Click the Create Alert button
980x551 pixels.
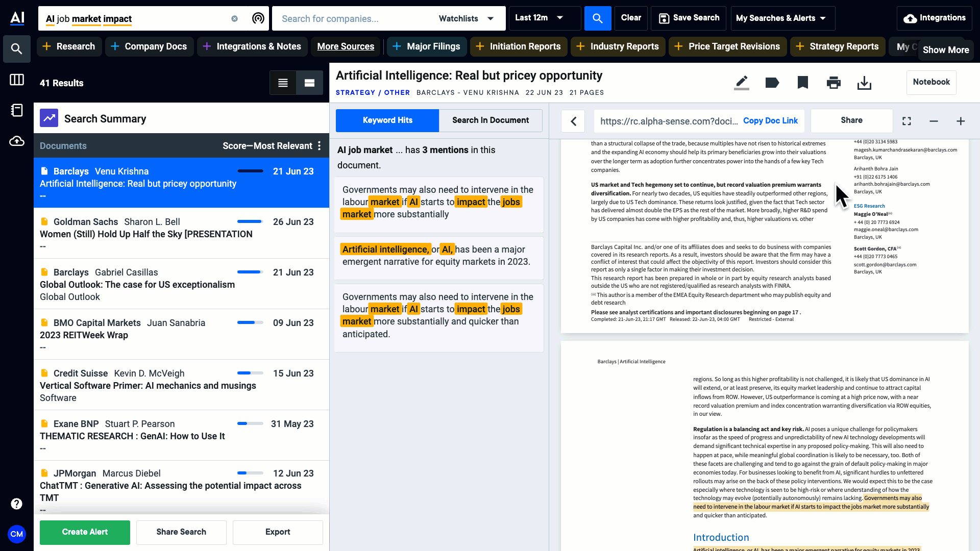(85, 532)
